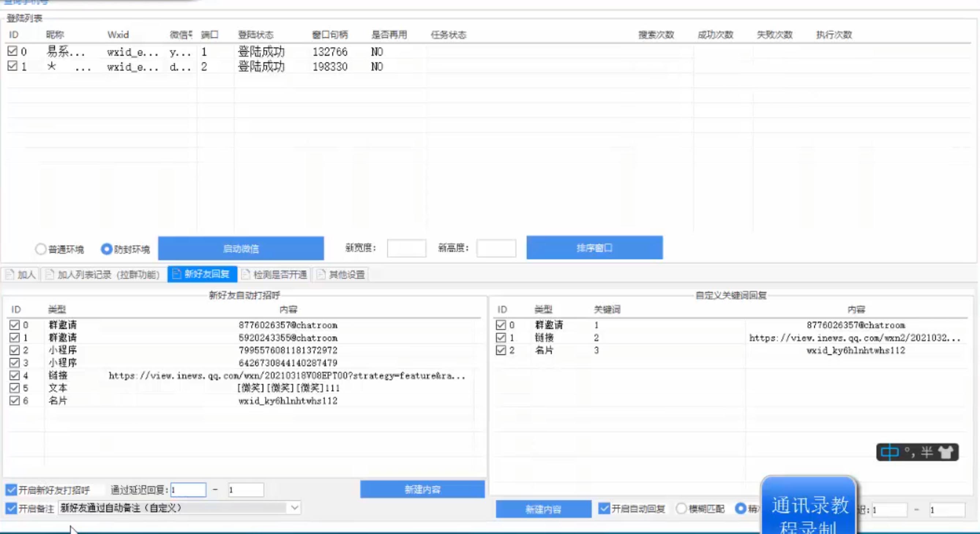Toggle 开启新好友打招呼 checkbox

tap(11, 489)
